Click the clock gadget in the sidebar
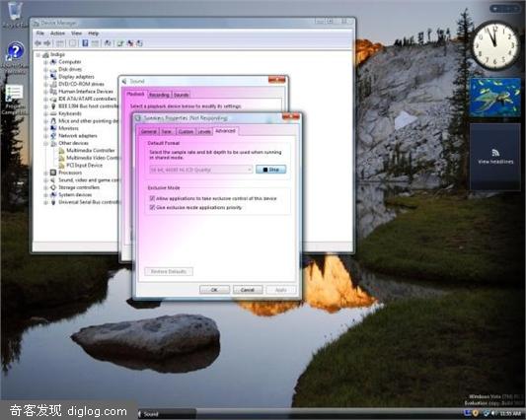The image size is (526, 420). 494,45
